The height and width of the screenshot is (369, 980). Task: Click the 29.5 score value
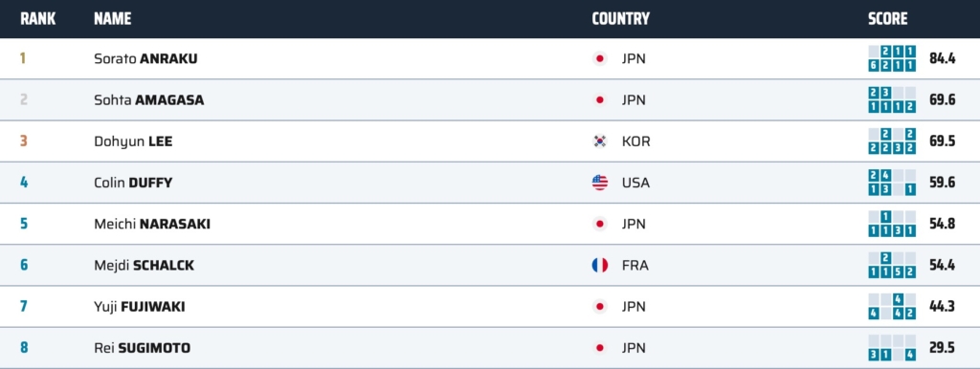tap(942, 348)
